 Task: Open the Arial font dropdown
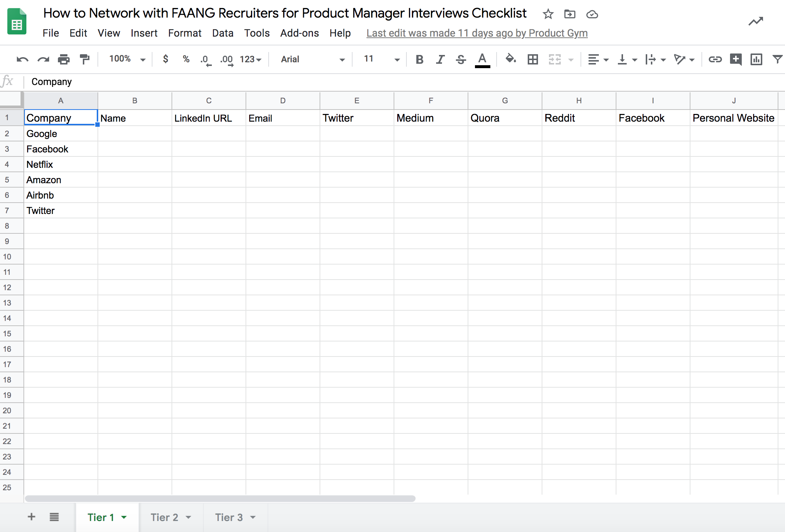313,59
